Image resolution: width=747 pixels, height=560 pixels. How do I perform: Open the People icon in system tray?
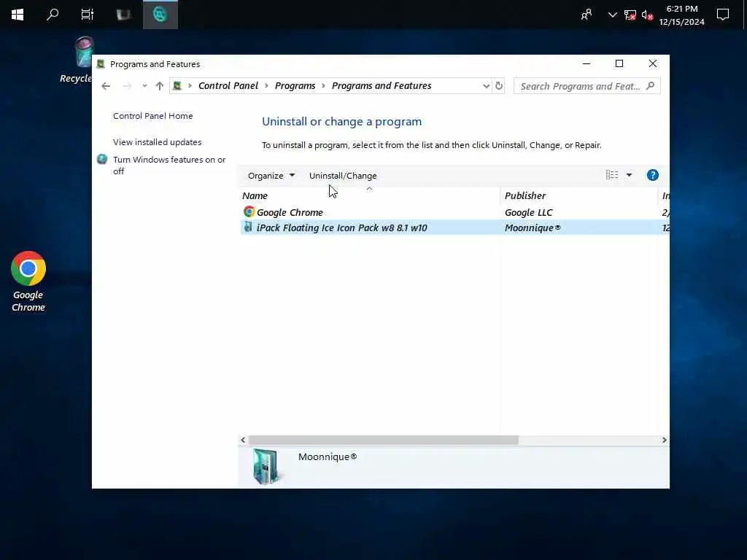(587, 15)
